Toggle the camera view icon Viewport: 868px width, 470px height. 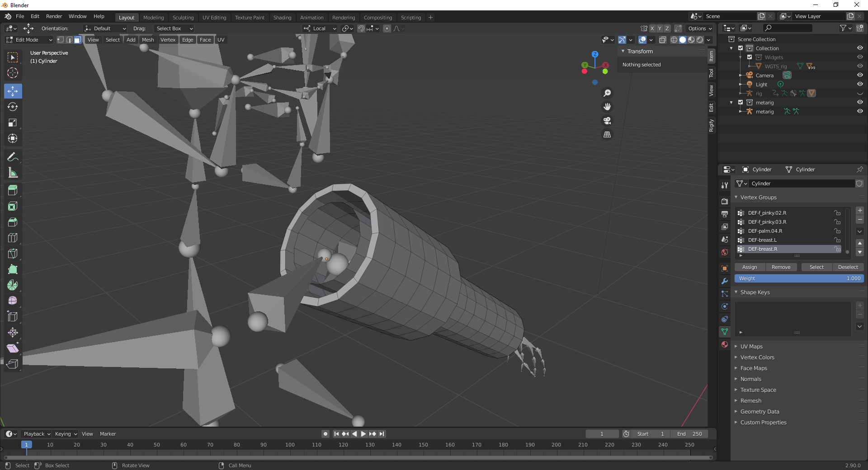tap(607, 121)
